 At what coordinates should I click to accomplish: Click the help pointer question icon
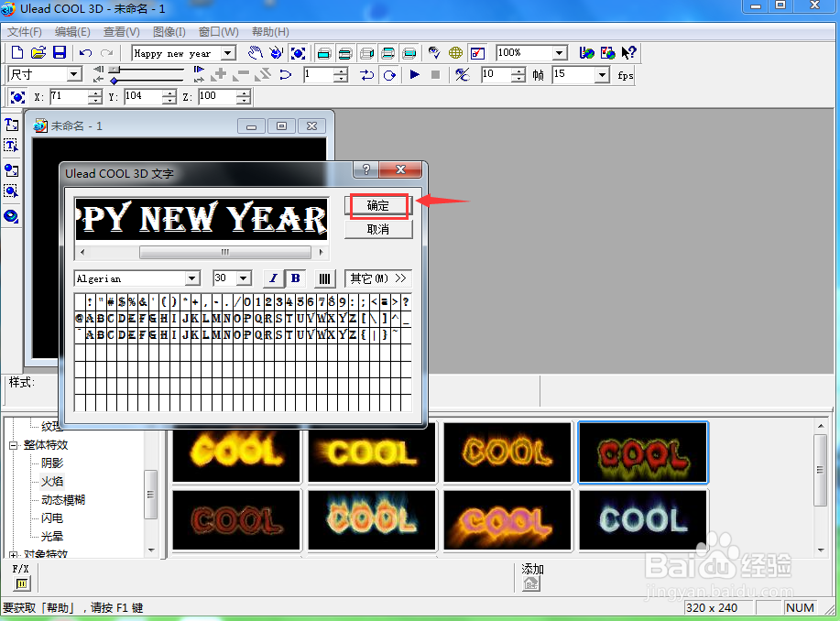tap(628, 52)
